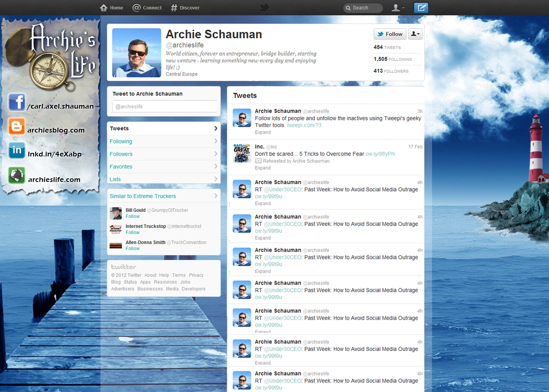This screenshot has width=549, height=392.
Task: Follow Archie Schauman
Action: click(x=390, y=34)
